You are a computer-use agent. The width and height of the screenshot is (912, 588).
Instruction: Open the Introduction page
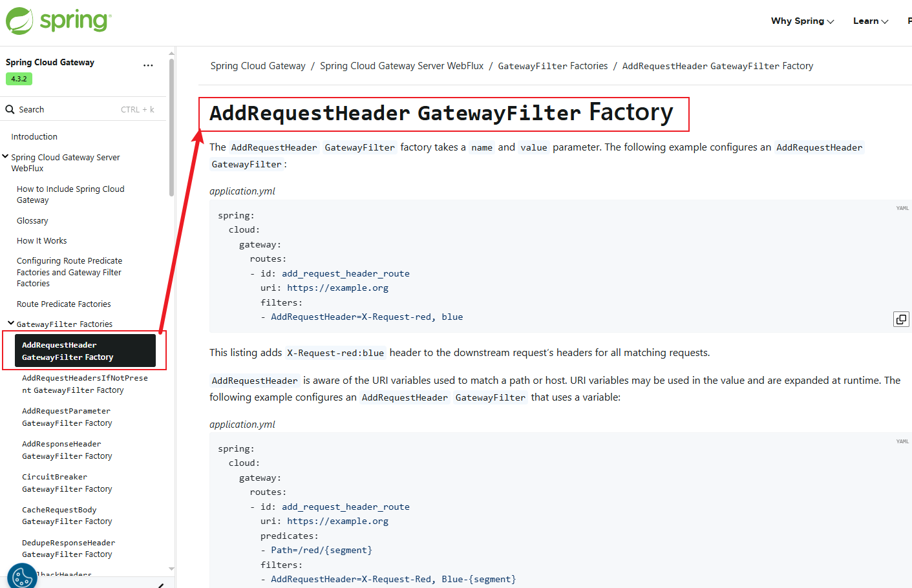(34, 136)
